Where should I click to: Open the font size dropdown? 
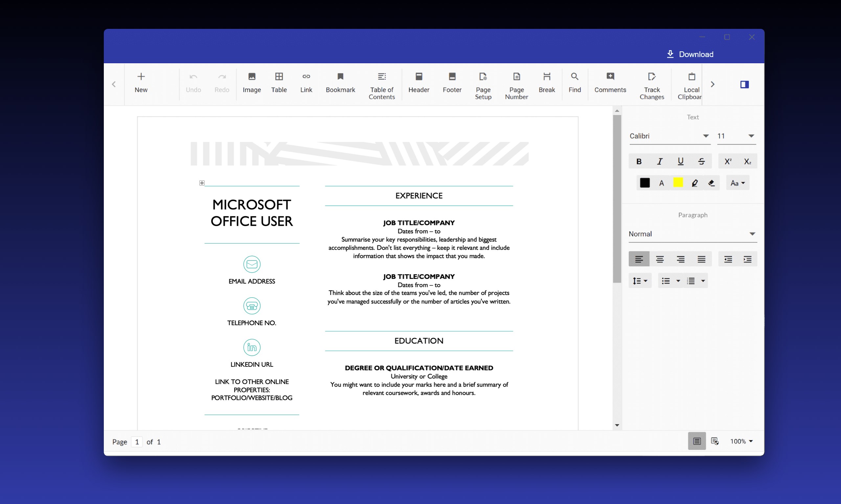click(x=736, y=136)
